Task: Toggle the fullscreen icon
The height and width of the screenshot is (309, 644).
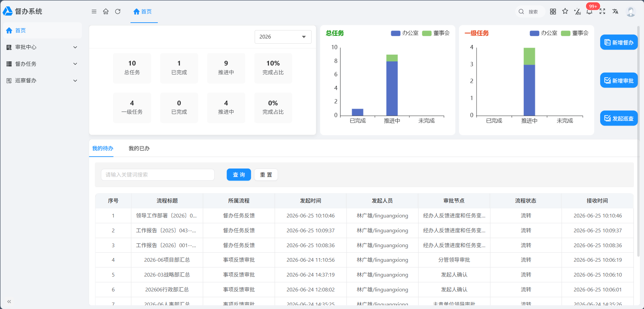Action: pyautogui.click(x=602, y=11)
